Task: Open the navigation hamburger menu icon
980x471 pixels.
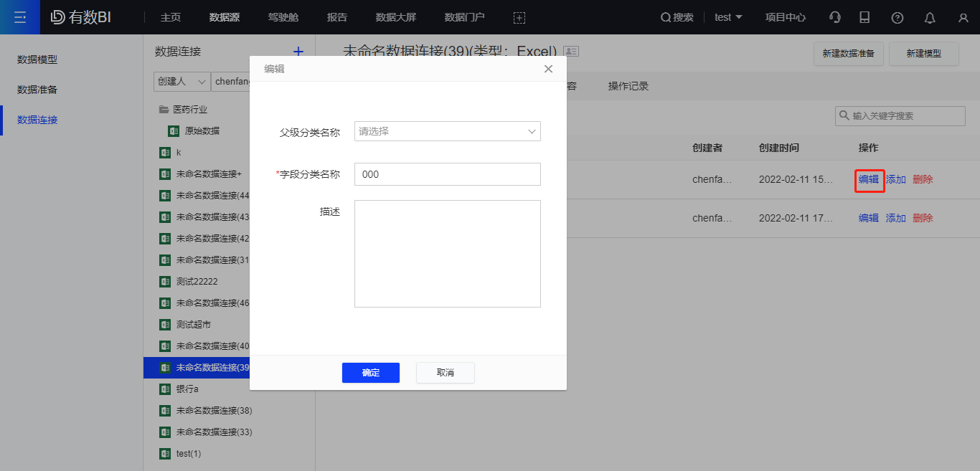Action: [19, 17]
